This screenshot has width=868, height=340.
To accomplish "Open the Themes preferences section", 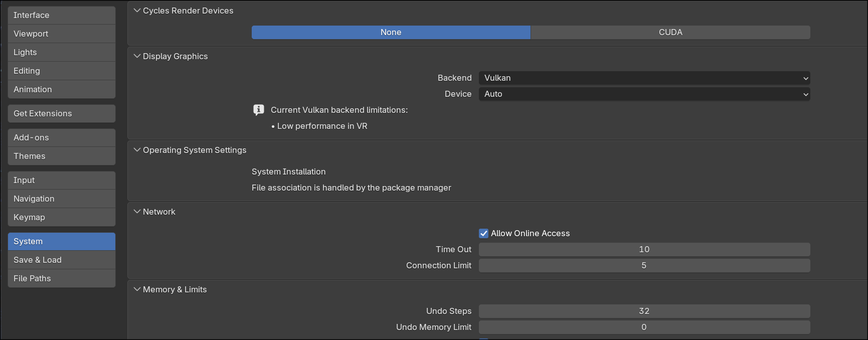I will (62, 156).
